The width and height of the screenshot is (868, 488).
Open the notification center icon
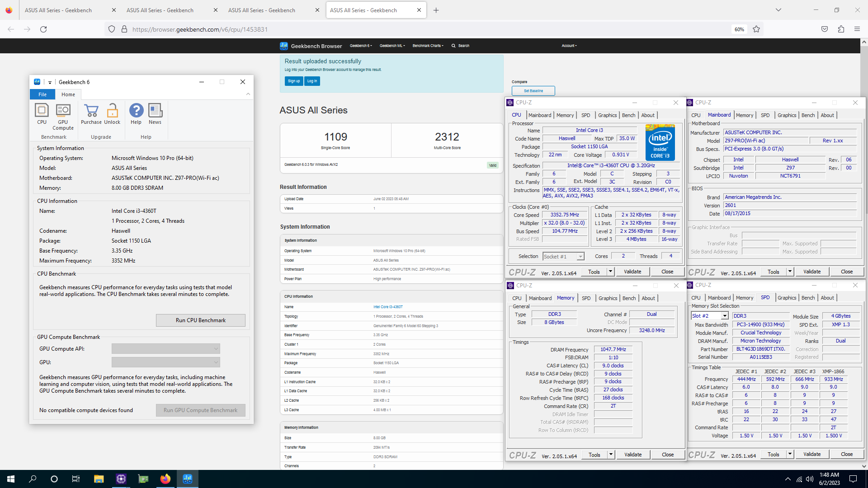853,479
